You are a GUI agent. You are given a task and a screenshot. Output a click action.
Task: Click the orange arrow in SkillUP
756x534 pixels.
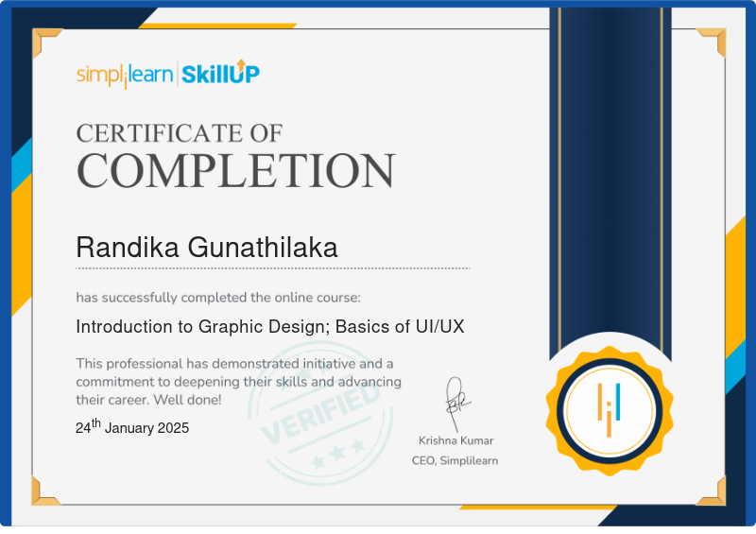coord(242,63)
